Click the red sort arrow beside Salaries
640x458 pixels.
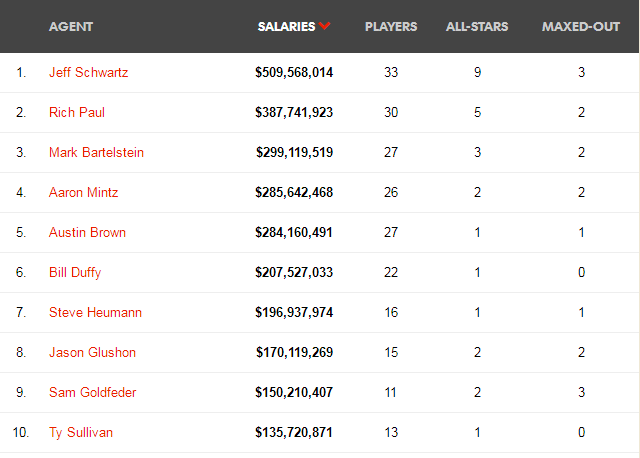pos(324,26)
